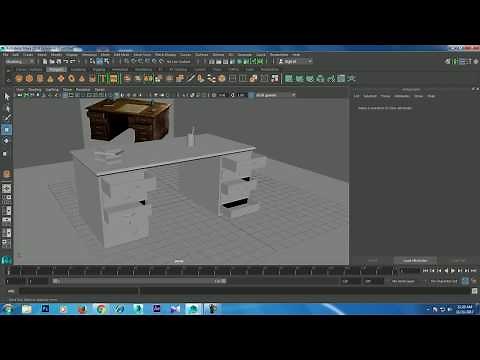Image resolution: width=480 pixels, height=360 pixels.
Task: Choose the Lasso select tool
Action: [x=7, y=108]
